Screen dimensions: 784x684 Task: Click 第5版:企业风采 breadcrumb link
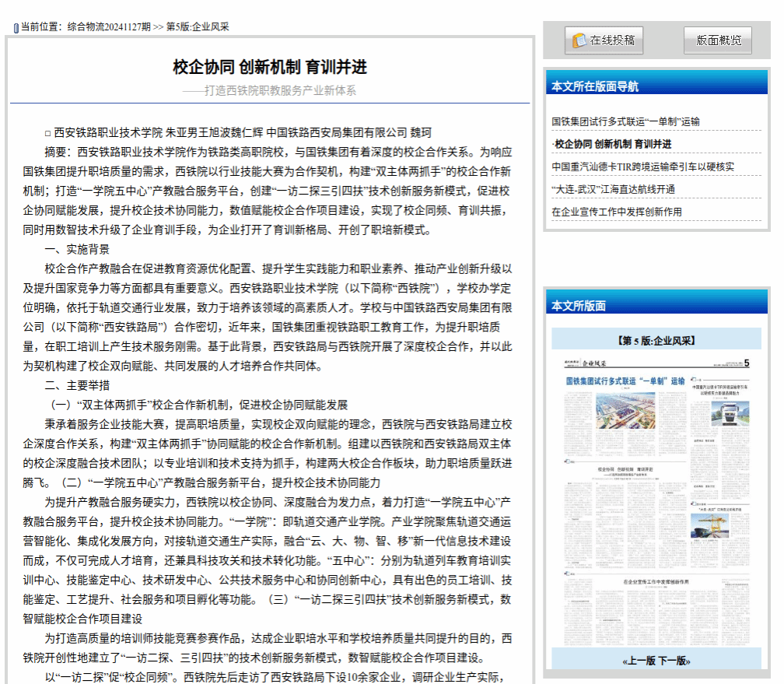(x=198, y=26)
